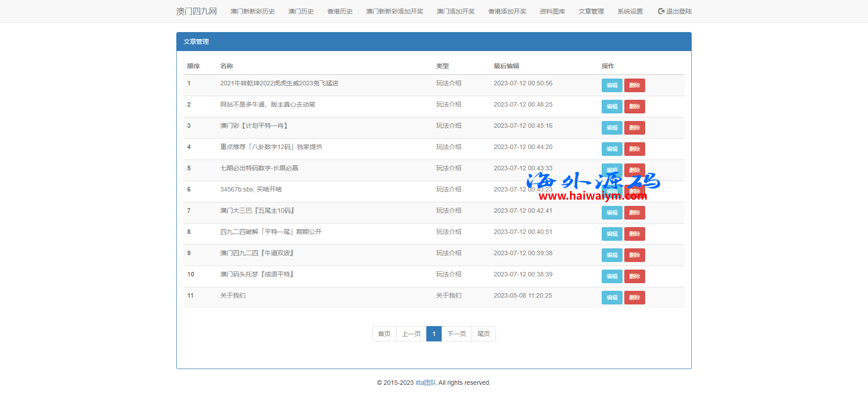
Task: Delete the article in row 4
Action: pos(634,149)
